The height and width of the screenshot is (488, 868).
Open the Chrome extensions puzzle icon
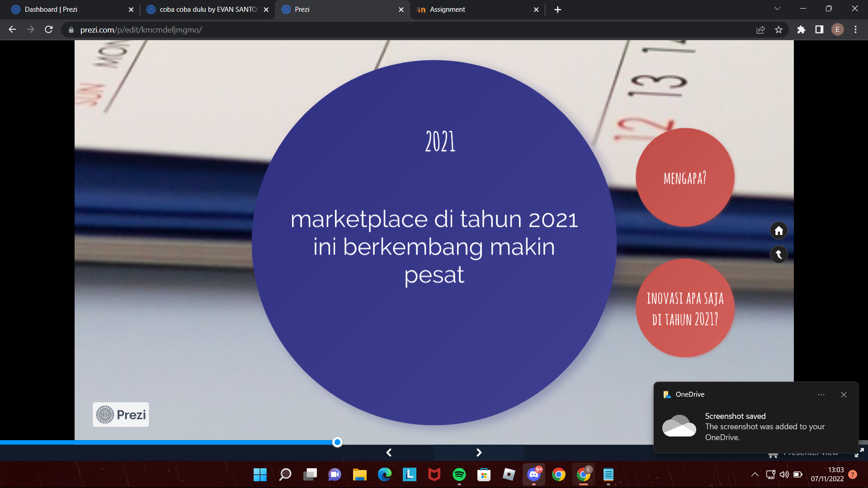pos(801,30)
